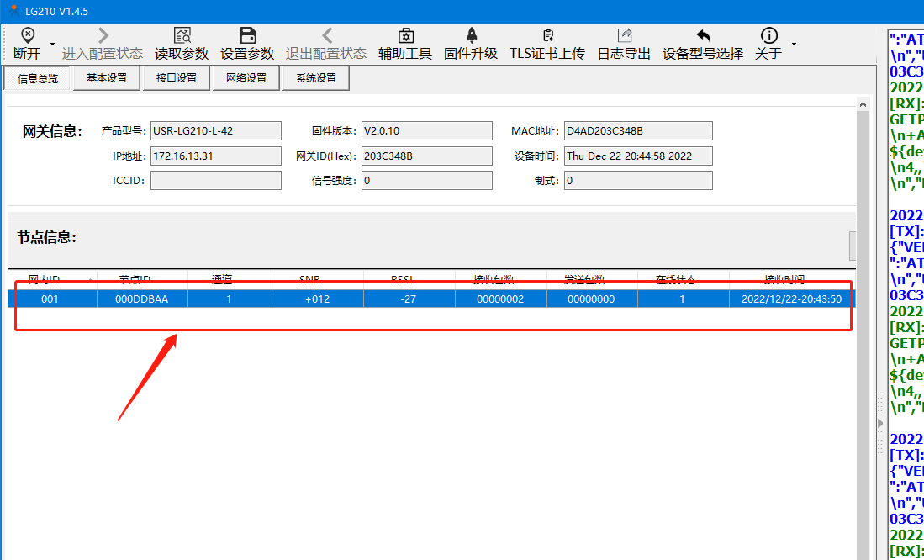This screenshot has height=560, width=924.
Task: Expand dropdown arrow next to 断开
Action: pos(52,44)
